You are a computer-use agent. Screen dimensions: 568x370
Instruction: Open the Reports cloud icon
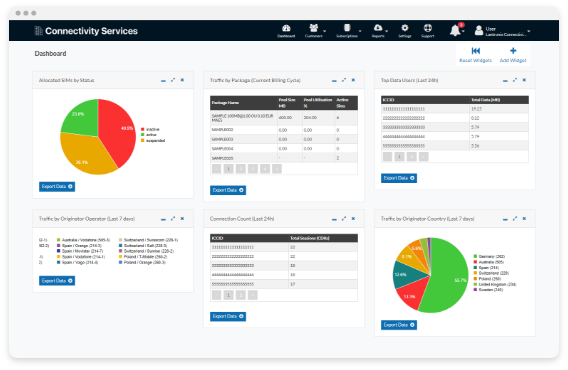[x=378, y=28]
